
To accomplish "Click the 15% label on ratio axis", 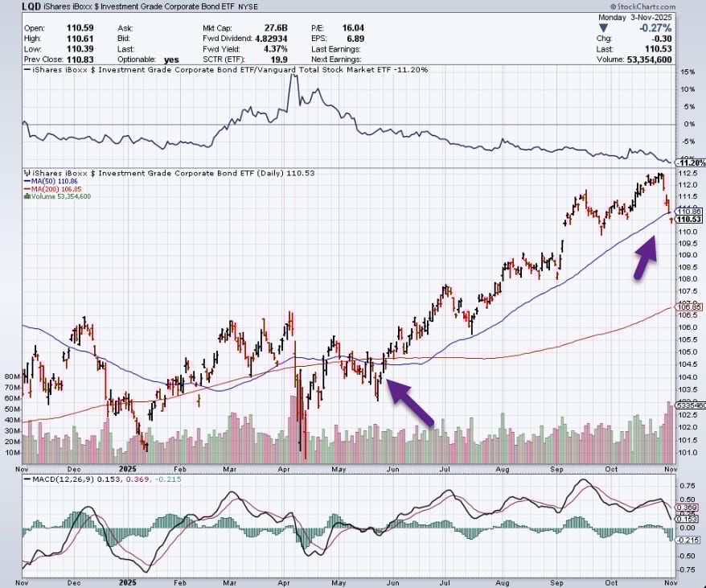I will tap(688, 72).
